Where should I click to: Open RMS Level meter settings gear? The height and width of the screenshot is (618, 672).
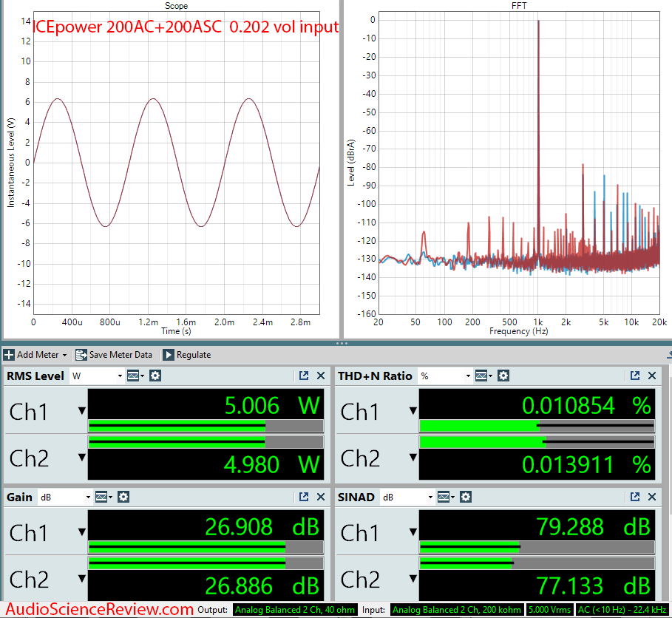click(x=155, y=376)
